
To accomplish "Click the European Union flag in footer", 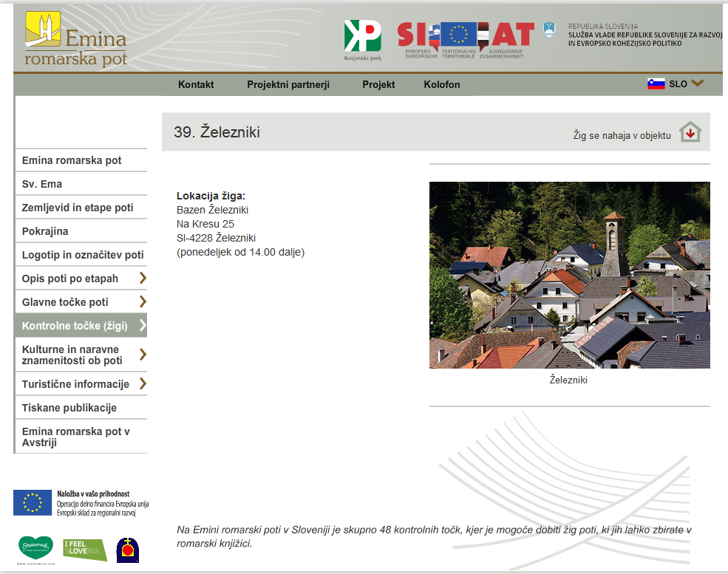I will point(33,502).
